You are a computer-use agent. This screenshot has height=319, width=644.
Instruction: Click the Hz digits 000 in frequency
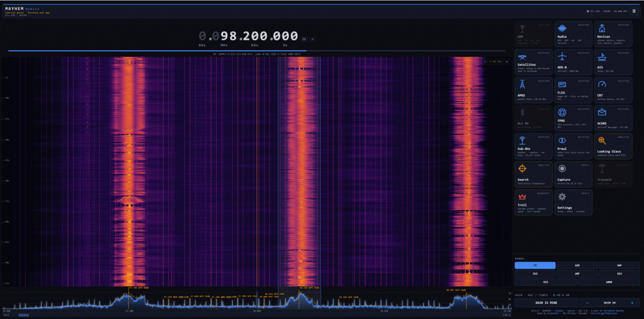pyautogui.click(x=285, y=36)
